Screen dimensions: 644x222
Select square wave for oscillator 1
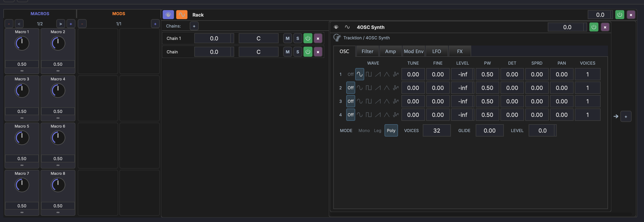point(368,74)
